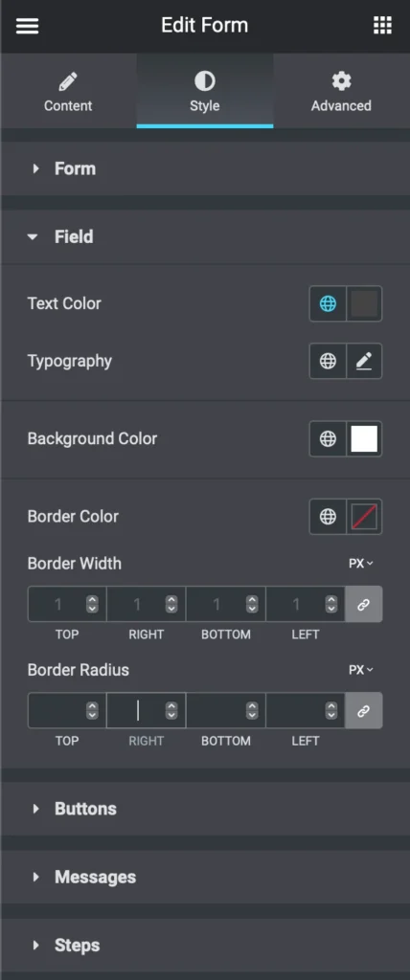Screen dimensions: 410x980
Task: Click the Text Color global globe icon
Action: tap(328, 303)
